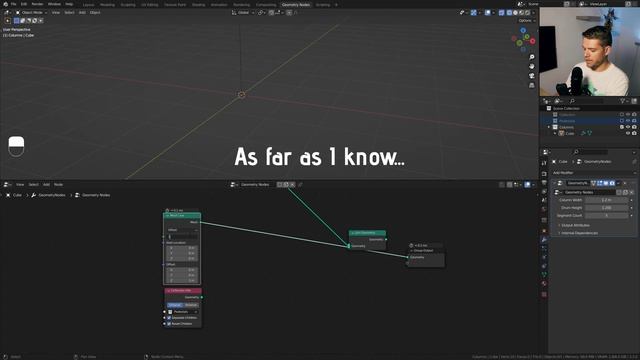Select solid viewport shading
This screenshot has height=360, width=640.
point(515,13)
